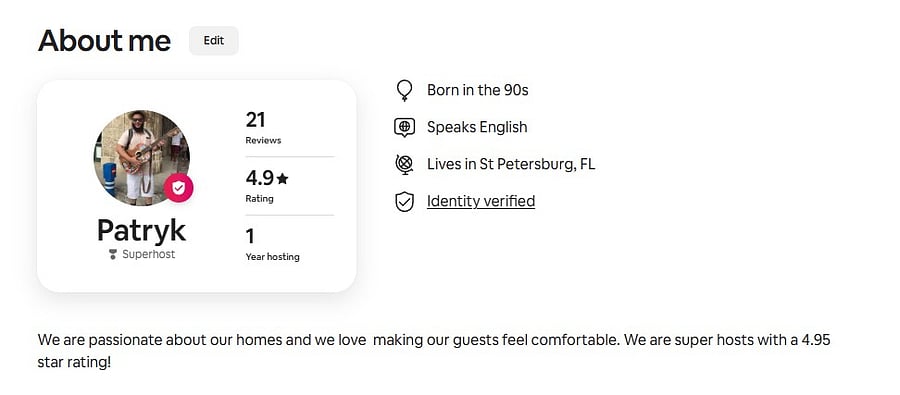Screen dimensions: 900x395
Task: Open the Identity verified link
Action: point(480,201)
